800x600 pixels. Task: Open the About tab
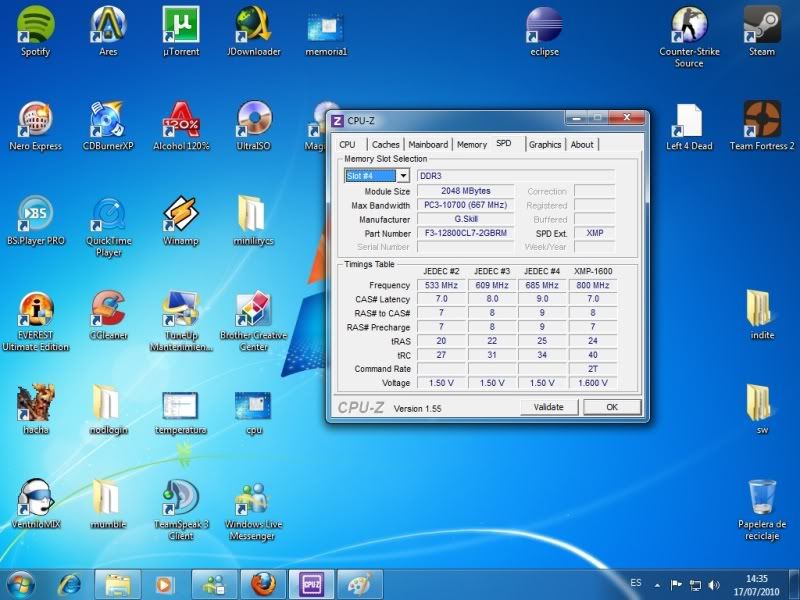pos(582,145)
